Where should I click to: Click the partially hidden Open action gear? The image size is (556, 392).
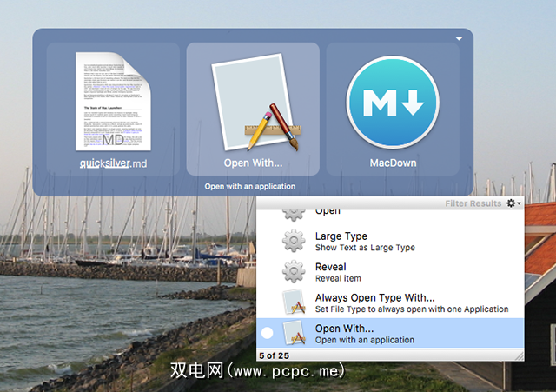coord(295,214)
